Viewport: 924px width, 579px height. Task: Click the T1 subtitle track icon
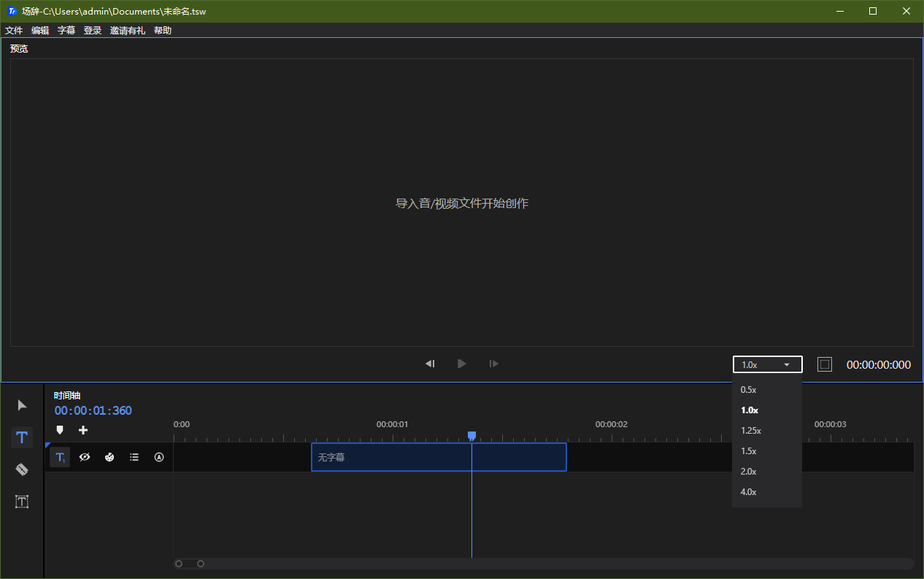[x=59, y=457]
